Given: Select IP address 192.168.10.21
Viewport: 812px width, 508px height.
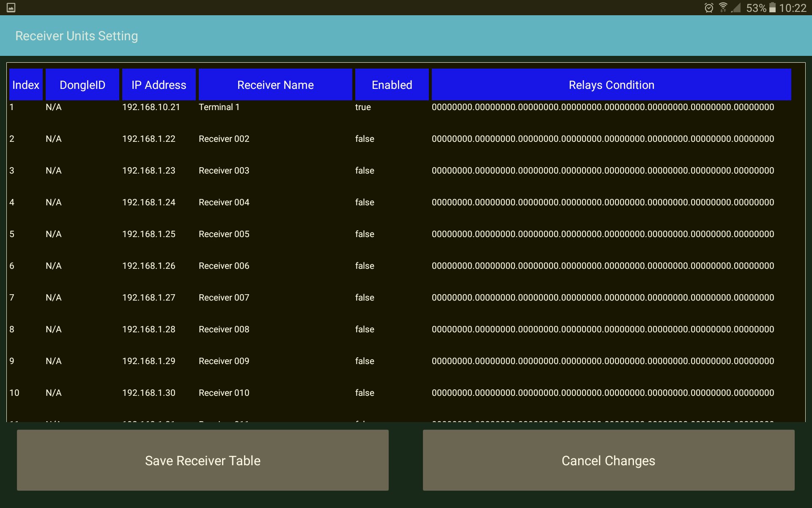Looking at the screenshot, I should [x=151, y=107].
